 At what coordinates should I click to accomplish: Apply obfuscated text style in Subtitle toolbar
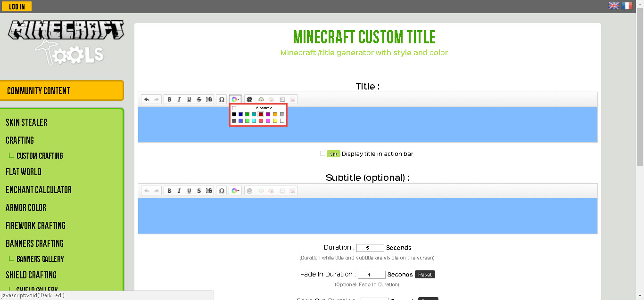[209, 191]
